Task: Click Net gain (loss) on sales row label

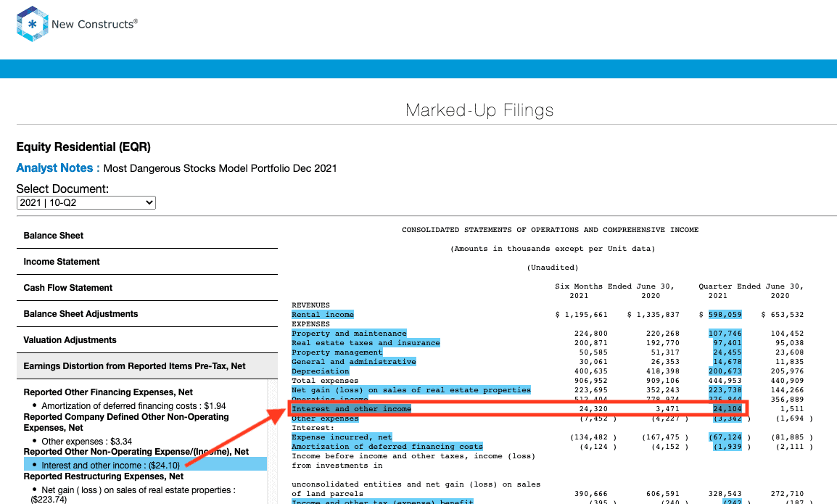Action: pyautogui.click(x=411, y=390)
